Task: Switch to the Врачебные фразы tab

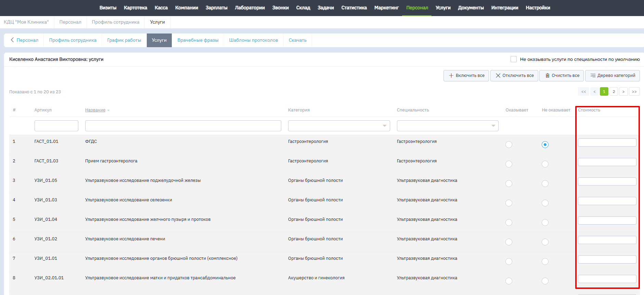Action: point(198,40)
